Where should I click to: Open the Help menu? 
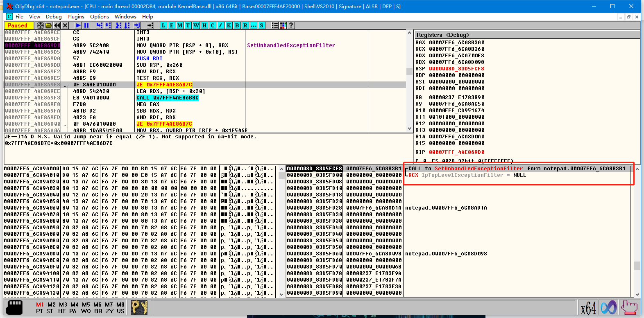click(x=147, y=17)
